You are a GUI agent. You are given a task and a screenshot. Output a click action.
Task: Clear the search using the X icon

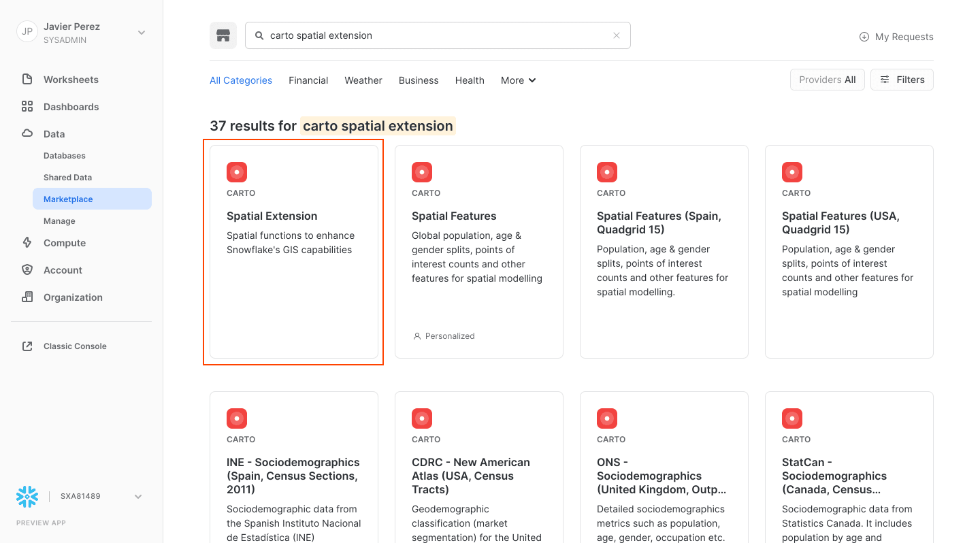point(617,35)
